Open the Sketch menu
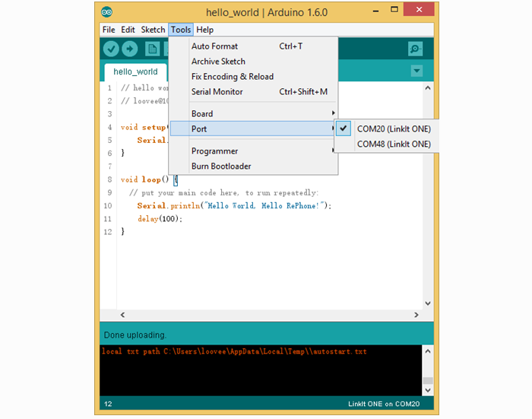This screenshot has height=419, width=532. 153,30
